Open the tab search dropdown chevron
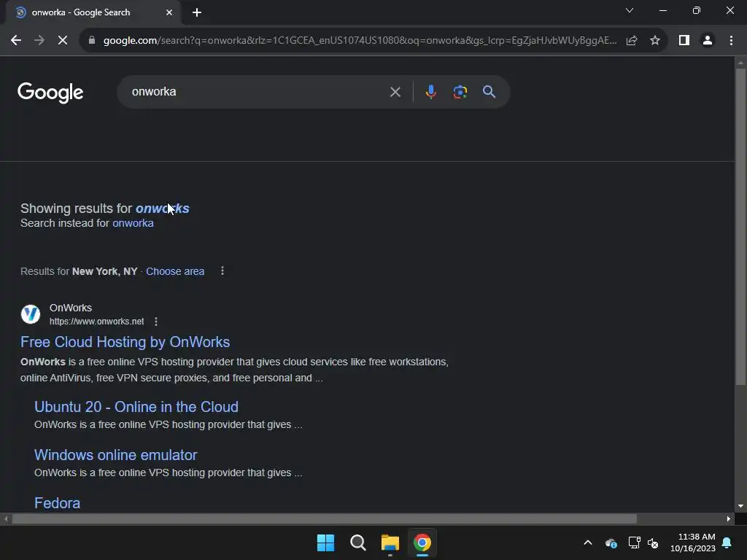The width and height of the screenshot is (747, 560). 630,10
